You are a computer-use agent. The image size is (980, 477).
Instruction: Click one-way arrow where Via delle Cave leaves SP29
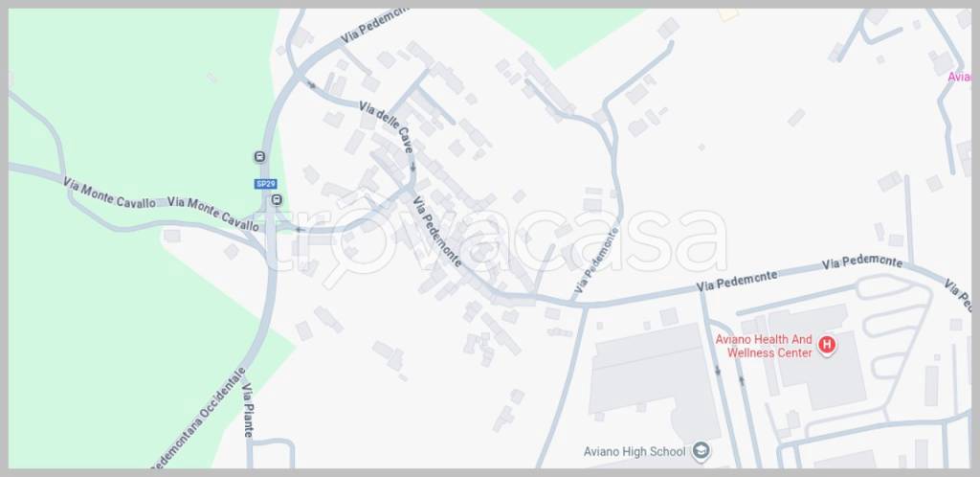[x=311, y=85]
